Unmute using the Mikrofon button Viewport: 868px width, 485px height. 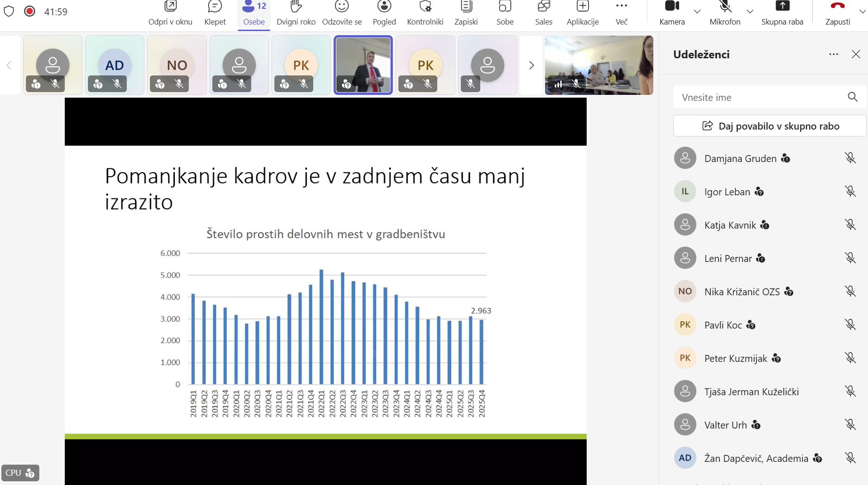(x=725, y=13)
